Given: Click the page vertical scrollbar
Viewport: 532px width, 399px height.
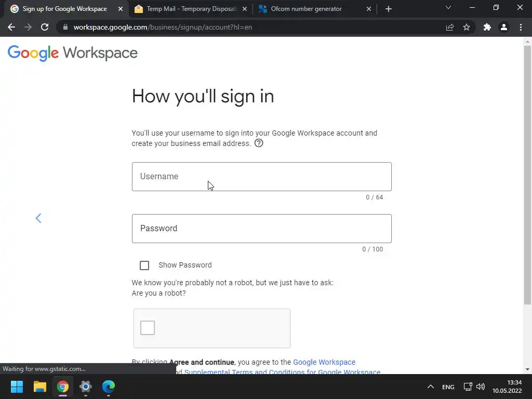Looking at the screenshot, I should coord(527,175).
